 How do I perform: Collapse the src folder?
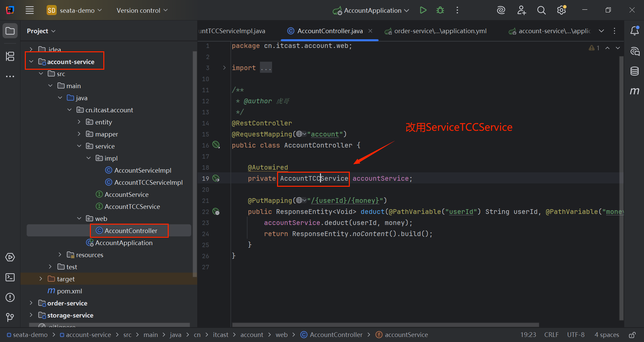click(41, 74)
